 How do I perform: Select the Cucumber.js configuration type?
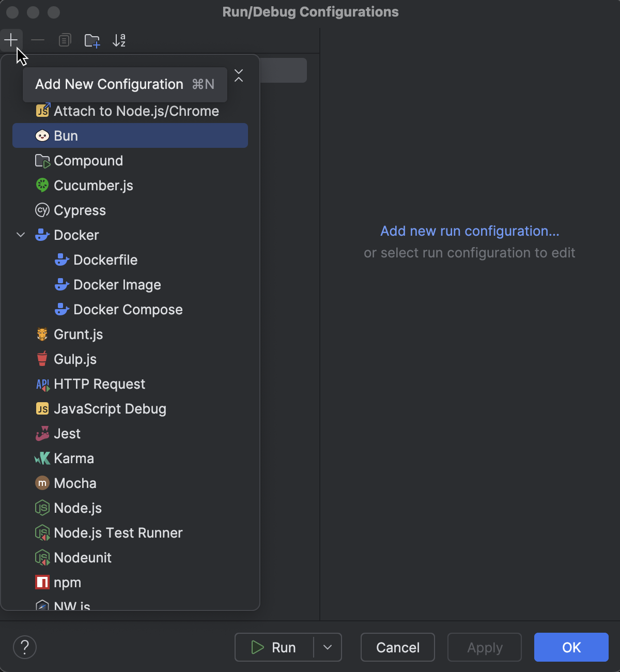(x=93, y=185)
